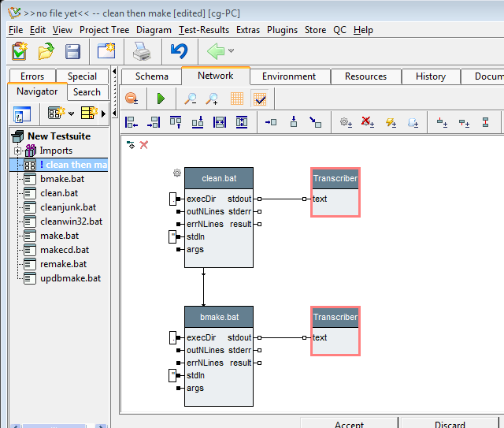Zoom out the network diagram
This screenshot has width=504, height=428.
coord(191,99)
